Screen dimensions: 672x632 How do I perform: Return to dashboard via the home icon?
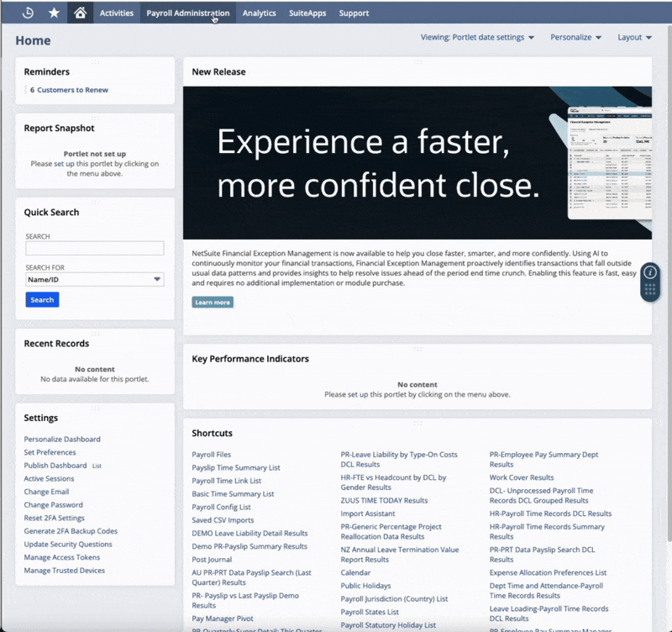click(x=79, y=13)
